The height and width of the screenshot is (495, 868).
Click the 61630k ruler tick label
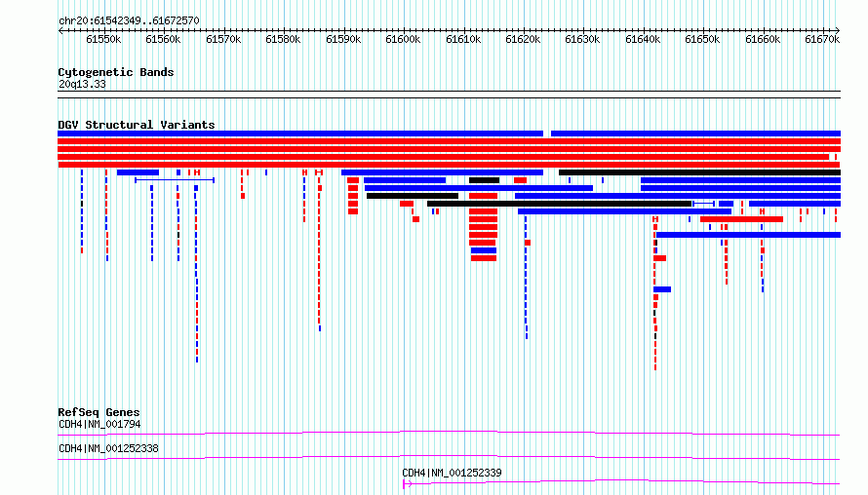(582, 39)
